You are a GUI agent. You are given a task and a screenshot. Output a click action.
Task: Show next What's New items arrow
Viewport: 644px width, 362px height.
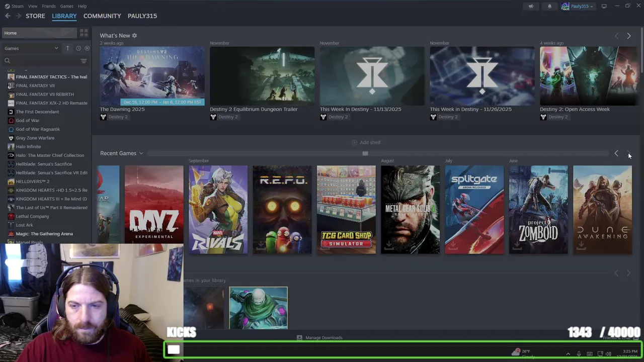coord(628,36)
